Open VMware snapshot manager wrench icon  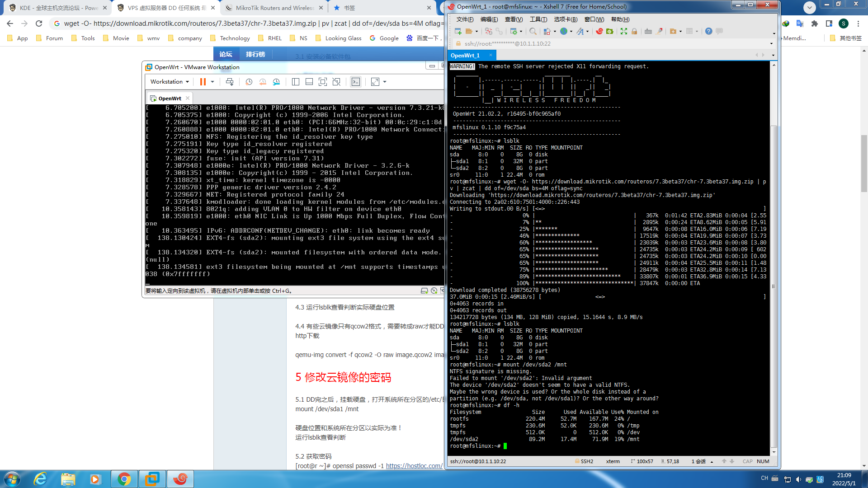pos(276,82)
